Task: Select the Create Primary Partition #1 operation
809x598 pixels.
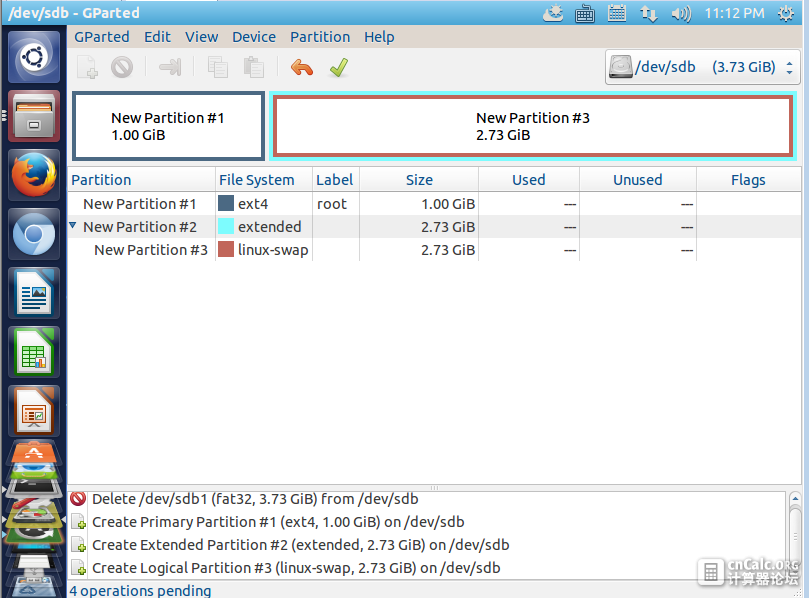Action: click(x=428, y=522)
